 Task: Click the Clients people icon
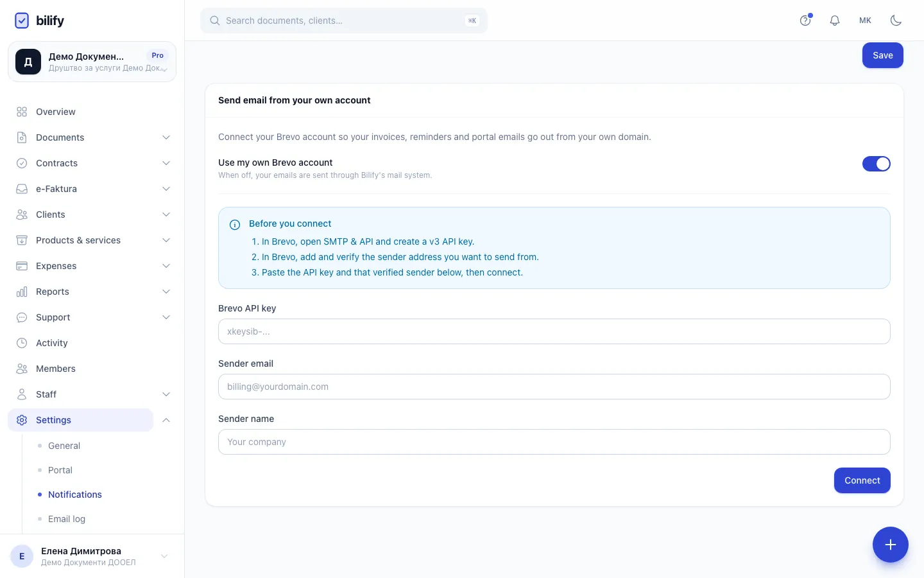click(22, 215)
